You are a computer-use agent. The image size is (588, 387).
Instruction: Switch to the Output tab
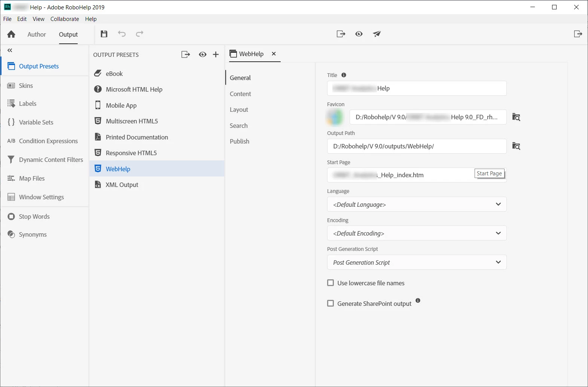click(x=68, y=34)
